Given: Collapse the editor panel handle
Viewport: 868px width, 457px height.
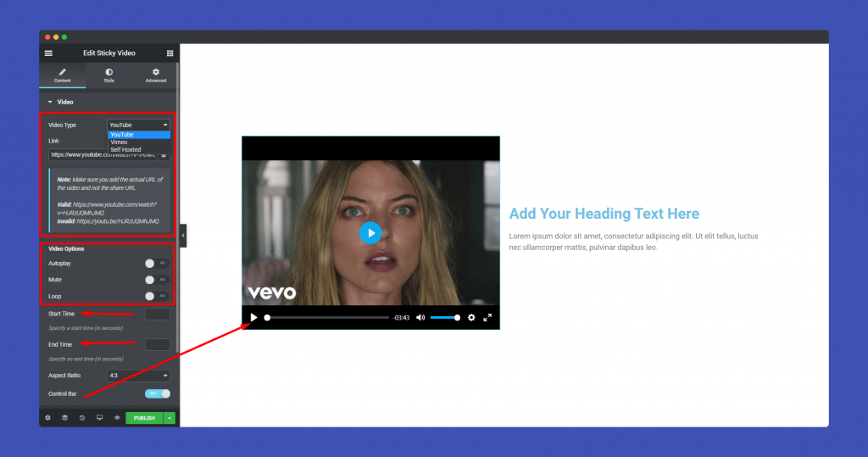Looking at the screenshot, I should click(x=183, y=236).
